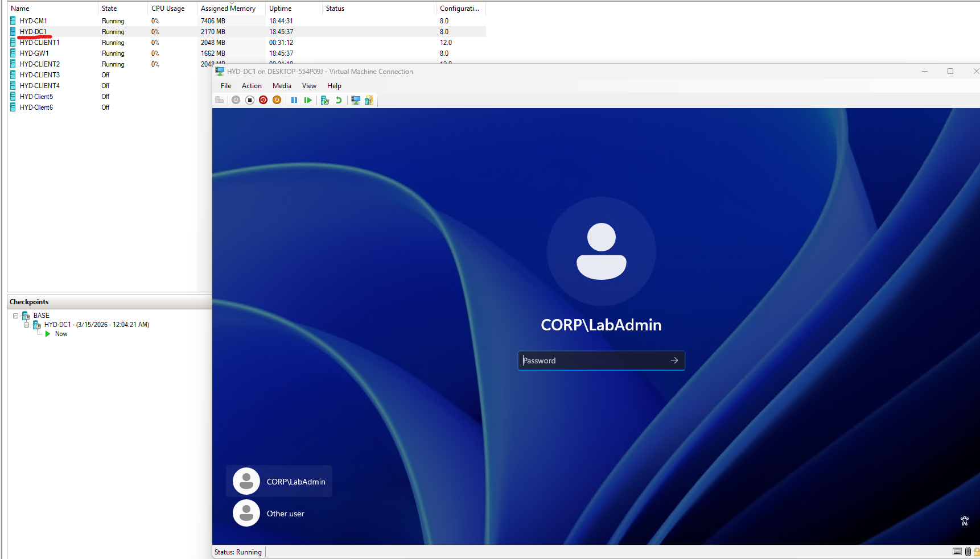Collapse the BASE checkpoint node
This screenshot has width=980, height=559.
point(15,316)
